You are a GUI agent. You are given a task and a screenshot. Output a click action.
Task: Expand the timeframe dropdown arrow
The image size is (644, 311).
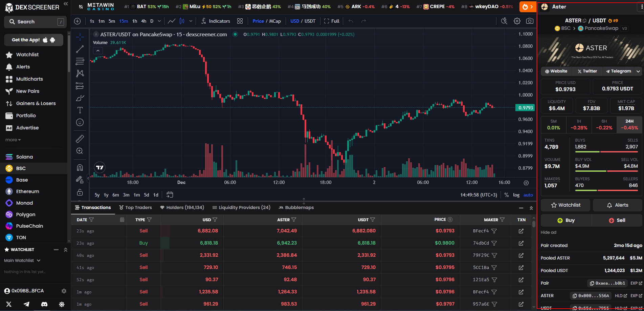point(159,21)
